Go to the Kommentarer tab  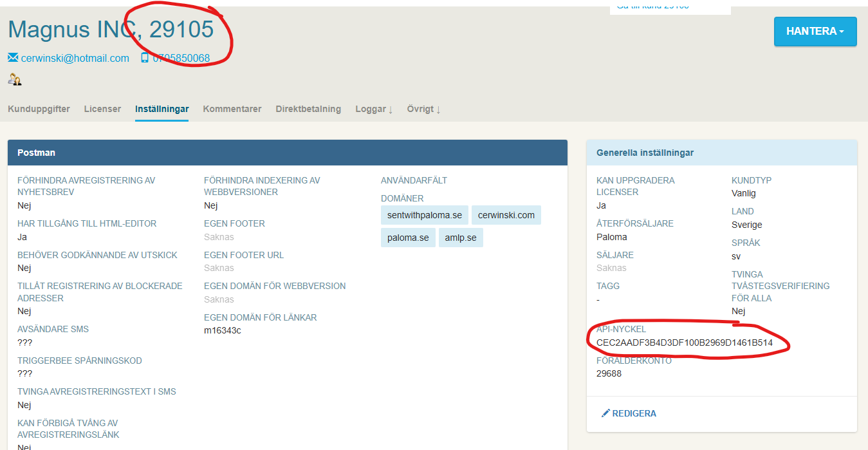click(232, 109)
